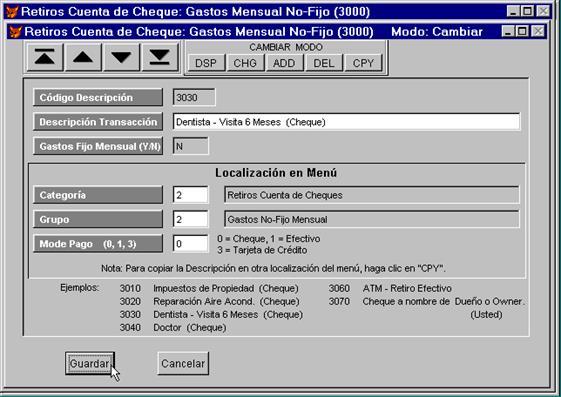Minimize the inner Modo: Cambiar window
The height and width of the screenshot is (397, 561).
508,31
